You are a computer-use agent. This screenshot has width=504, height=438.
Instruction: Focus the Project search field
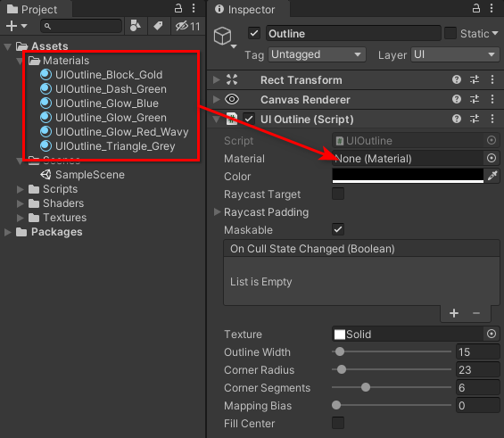81,26
